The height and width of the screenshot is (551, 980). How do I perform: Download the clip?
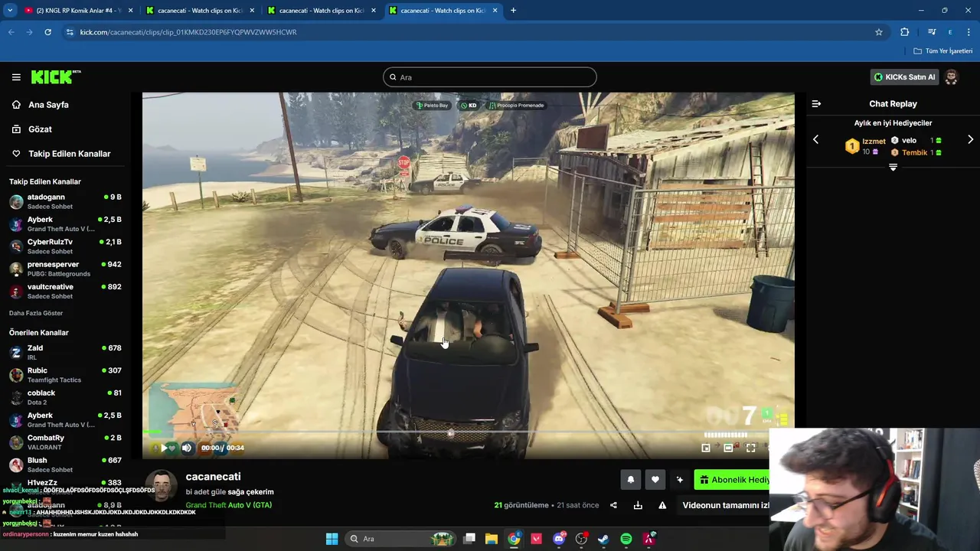click(x=638, y=505)
